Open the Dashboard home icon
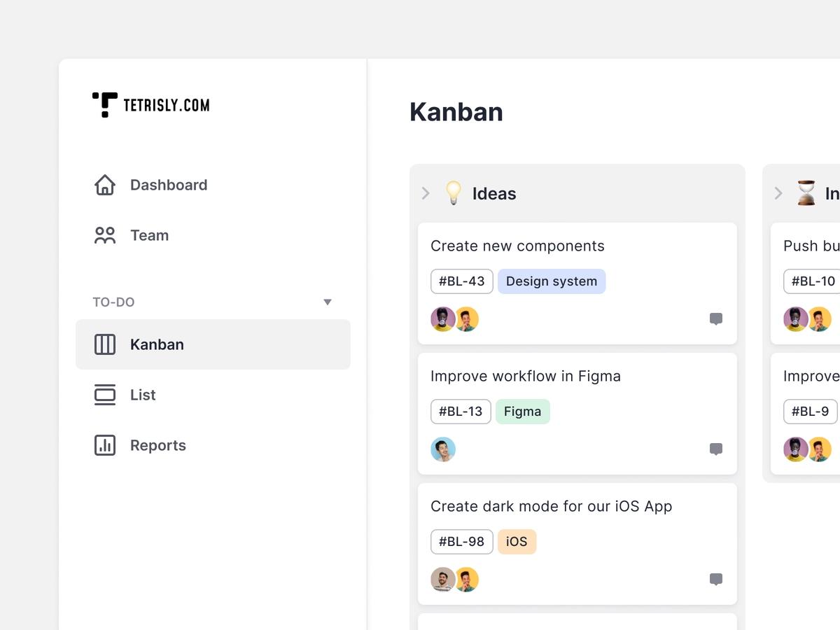840x630 pixels. pos(105,185)
